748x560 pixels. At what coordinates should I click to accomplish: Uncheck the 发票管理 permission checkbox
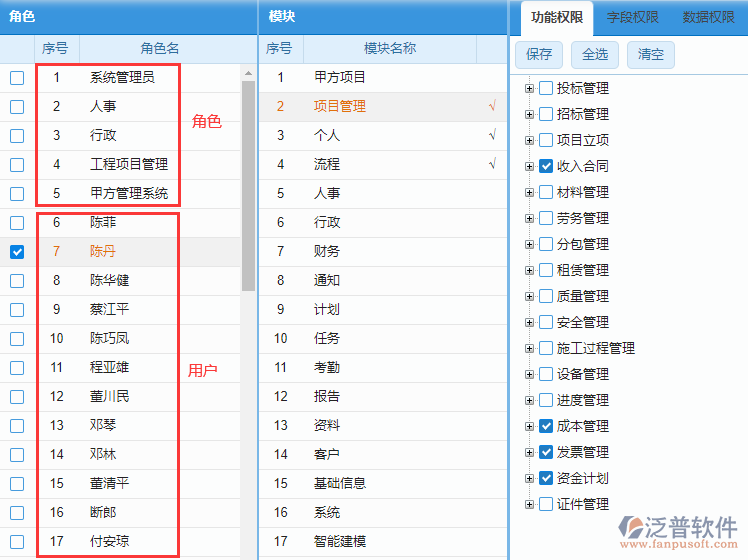pyautogui.click(x=546, y=452)
